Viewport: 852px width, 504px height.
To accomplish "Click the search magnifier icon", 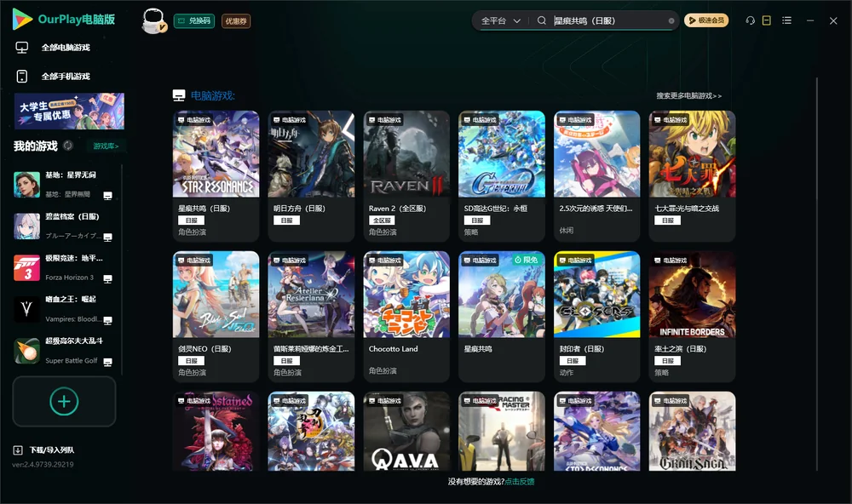I will tap(542, 20).
